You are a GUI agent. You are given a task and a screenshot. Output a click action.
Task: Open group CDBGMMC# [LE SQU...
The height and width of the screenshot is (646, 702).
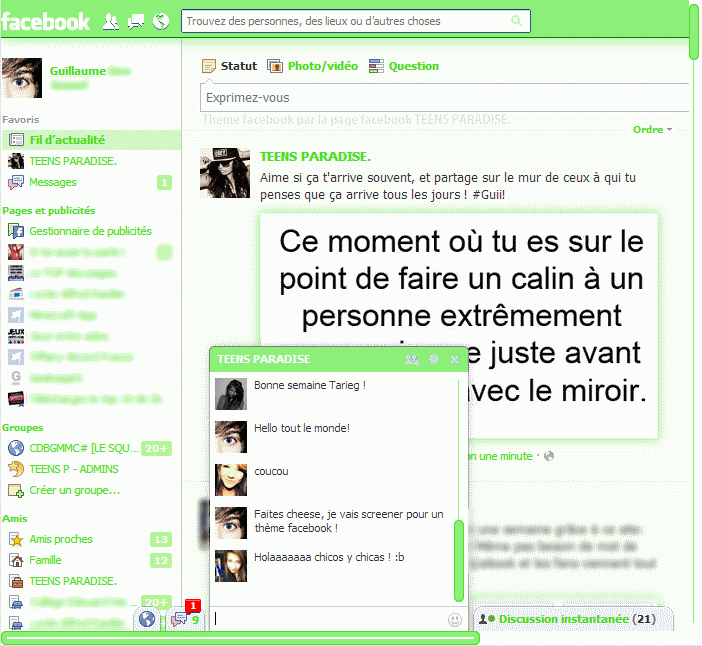click(84, 448)
